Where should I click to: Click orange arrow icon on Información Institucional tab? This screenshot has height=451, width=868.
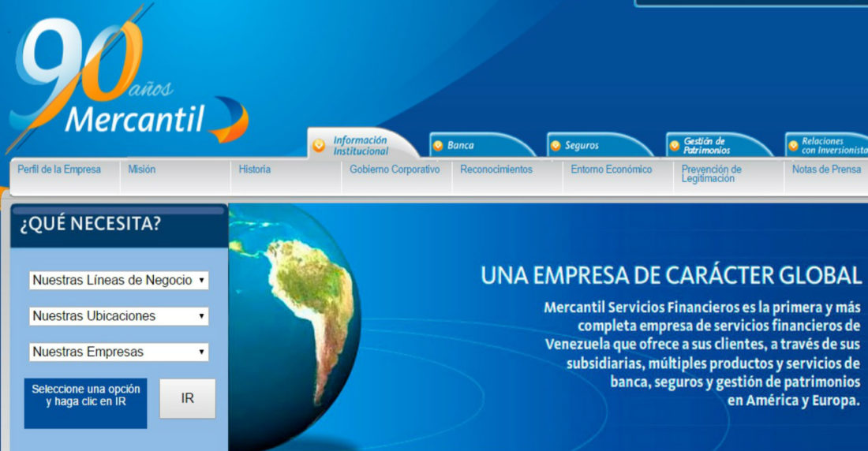point(319,146)
